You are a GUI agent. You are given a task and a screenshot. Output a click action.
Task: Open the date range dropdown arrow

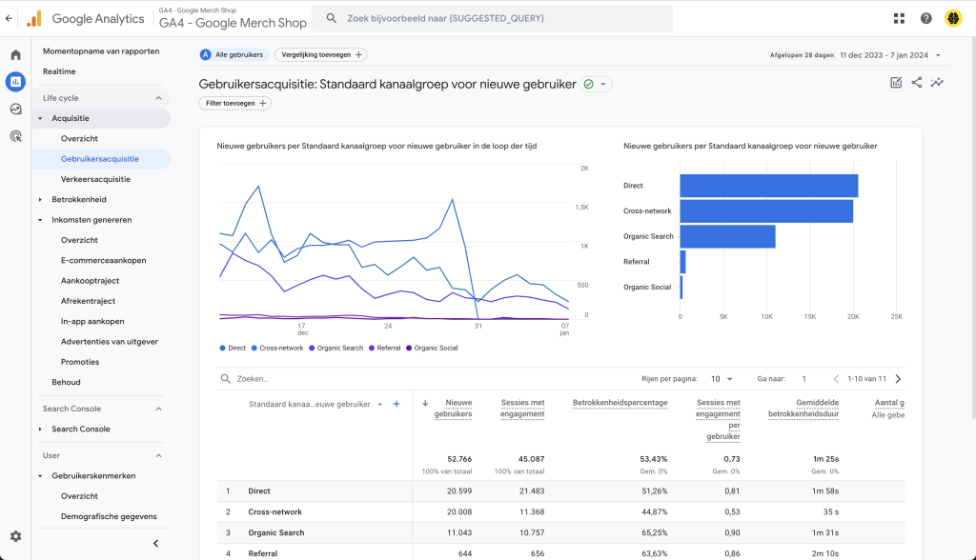[x=938, y=55]
